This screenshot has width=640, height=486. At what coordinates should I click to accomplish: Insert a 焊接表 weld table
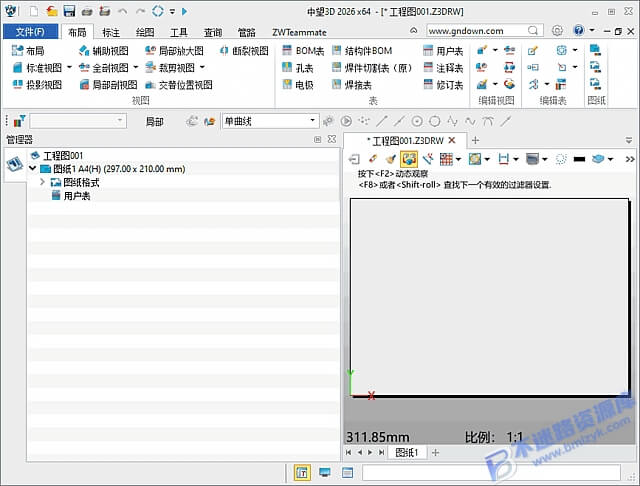click(352, 85)
